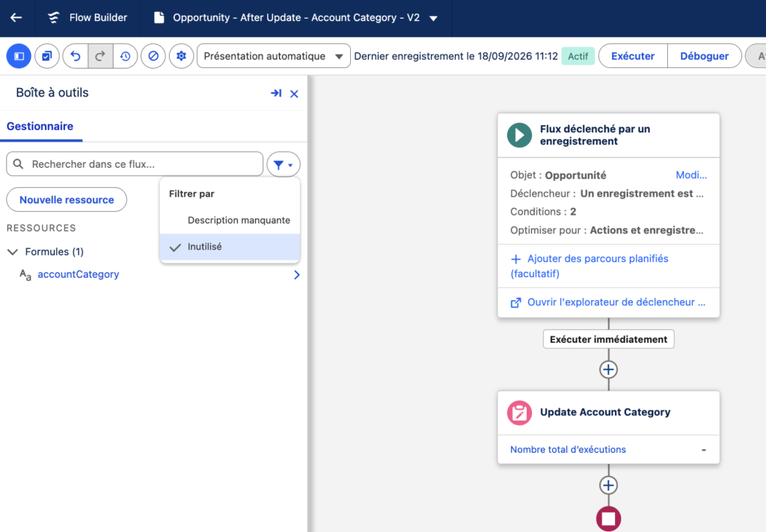The height and width of the screenshot is (532, 766).
Task: Click the Filtrer par menu header
Action: point(191,194)
